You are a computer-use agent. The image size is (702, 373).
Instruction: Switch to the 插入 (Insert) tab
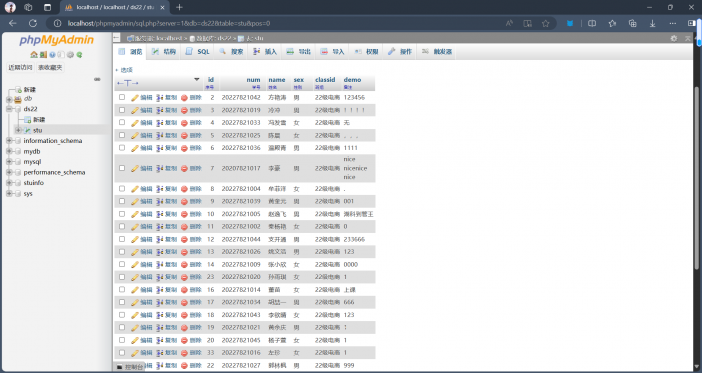coord(265,52)
